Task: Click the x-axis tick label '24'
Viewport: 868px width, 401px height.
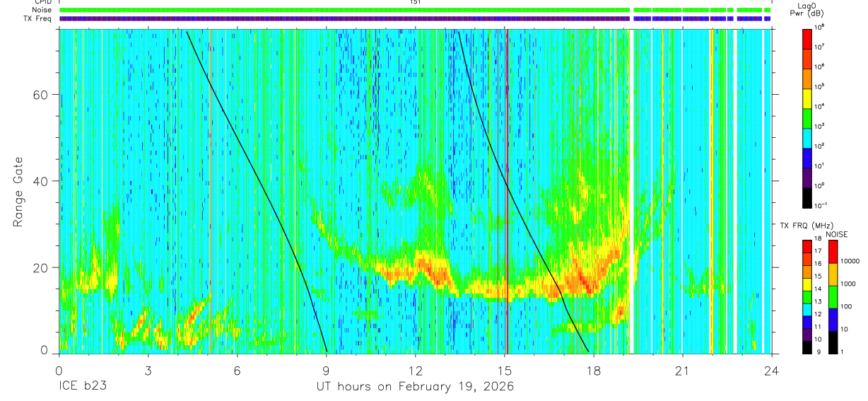Action: pyautogui.click(x=772, y=371)
